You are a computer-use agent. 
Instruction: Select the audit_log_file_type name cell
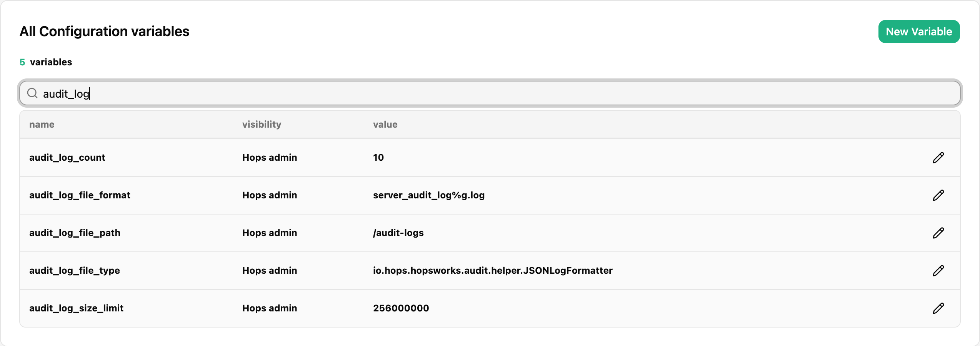[75, 271]
